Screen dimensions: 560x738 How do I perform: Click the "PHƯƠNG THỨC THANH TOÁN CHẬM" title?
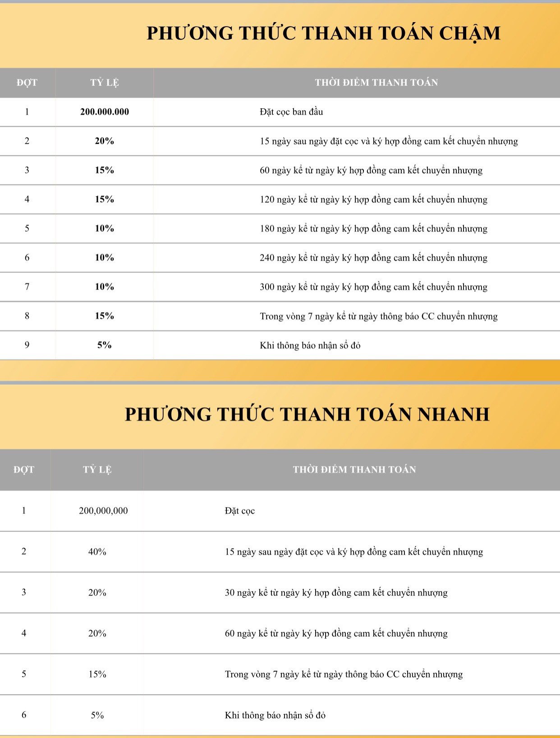point(323,33)
